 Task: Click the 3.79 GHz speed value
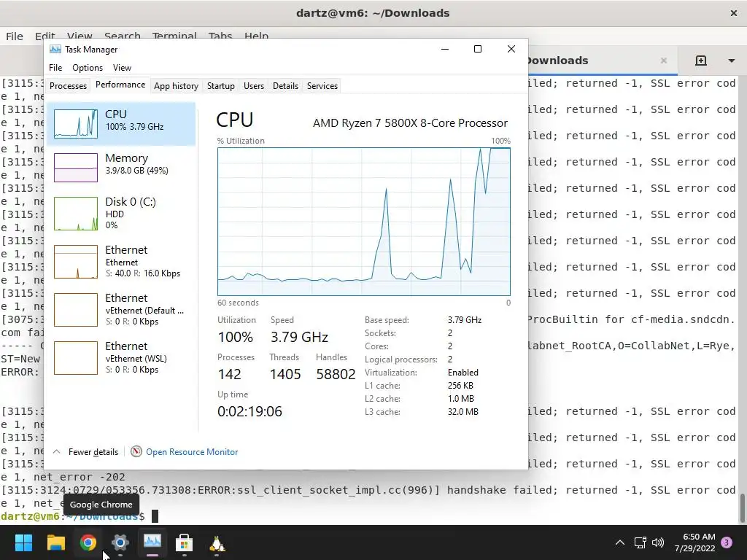click(299, 337)
